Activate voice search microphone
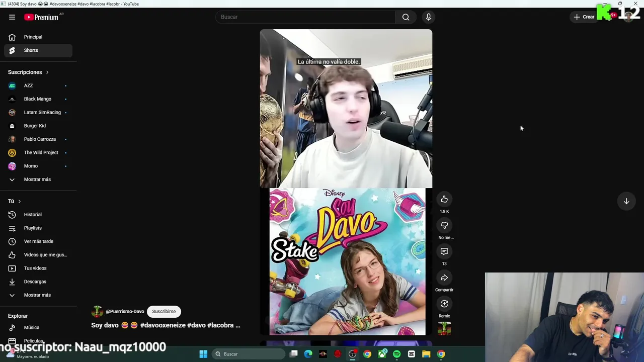Screen dimensions: 644x362 428,17
